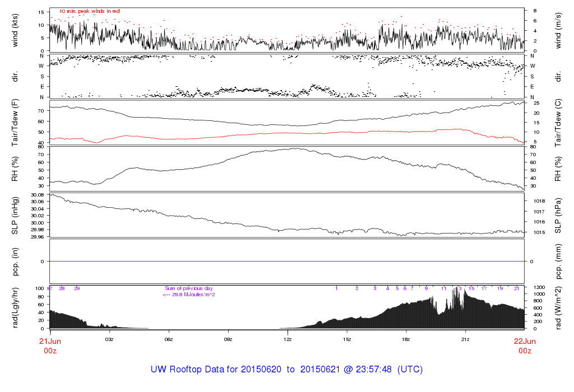Click the 'Sum of previous day' annotation
The height and width of the screenshot is (392, 574).
189,288
